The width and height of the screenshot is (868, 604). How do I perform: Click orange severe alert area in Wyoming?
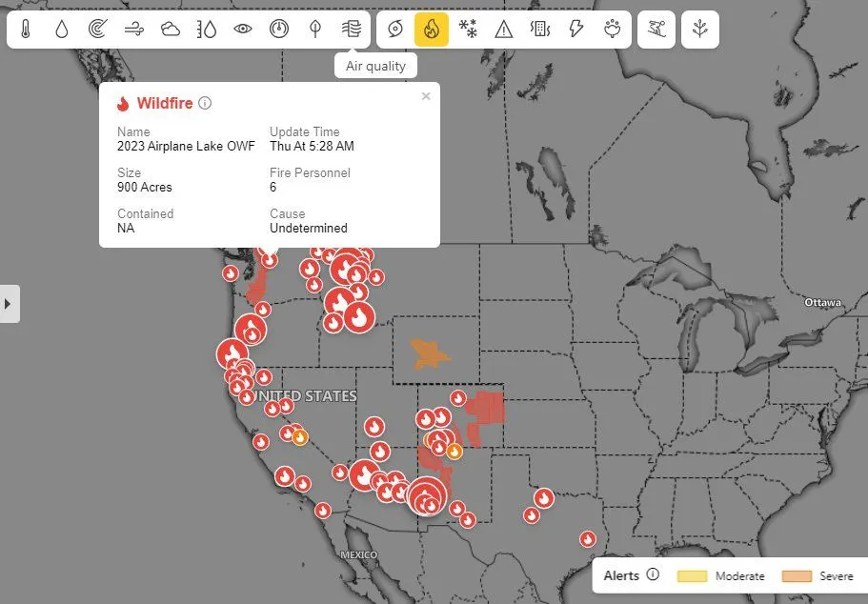click(x=429, y=354)
